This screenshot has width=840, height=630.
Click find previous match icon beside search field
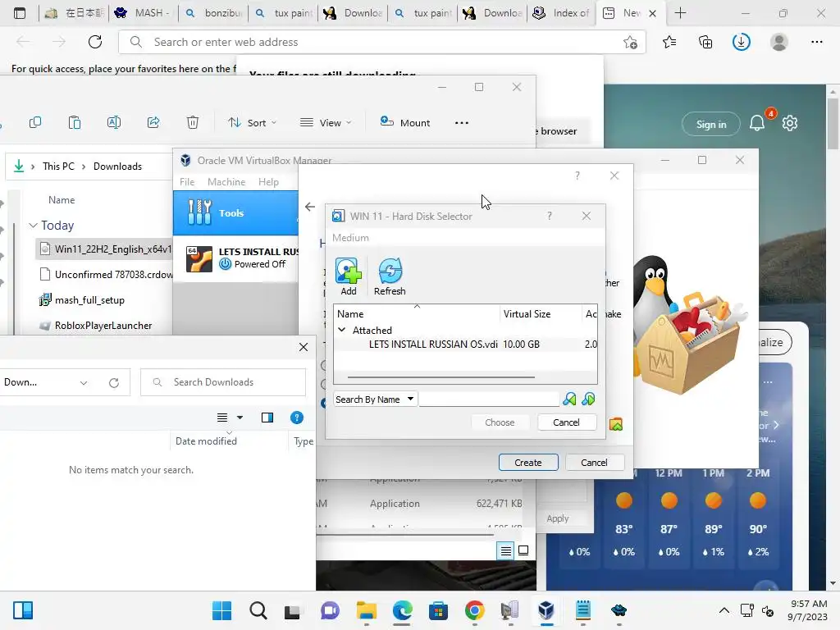pos(569,399)
